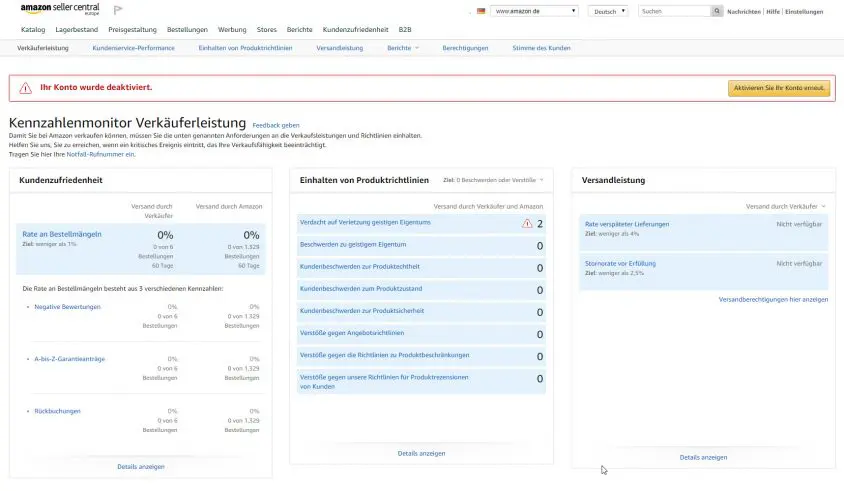This screenshot has height=491, width=844.
Task: Open Rate an Bestellmängeln link
Action: pos(62,234)
